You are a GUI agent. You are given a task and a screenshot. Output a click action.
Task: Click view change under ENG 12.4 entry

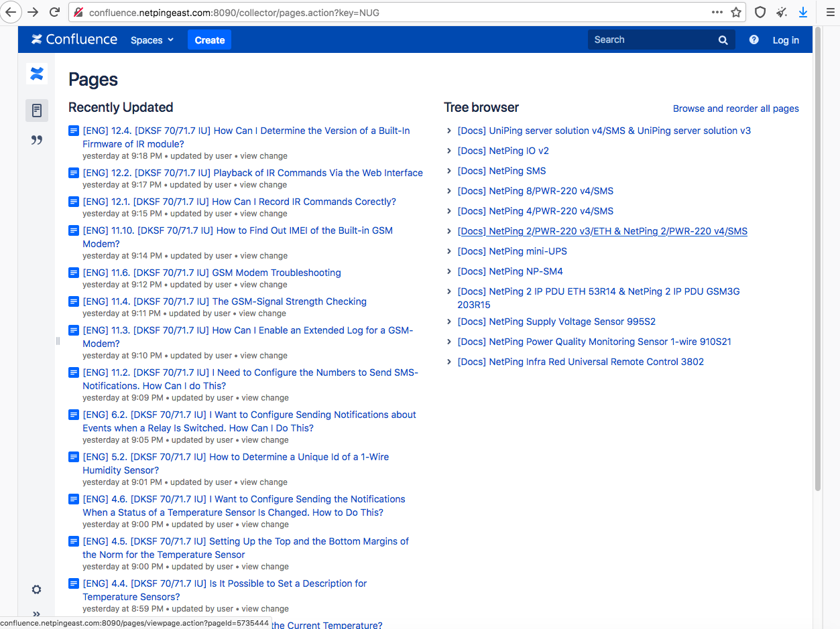click(x=264, y=156)
